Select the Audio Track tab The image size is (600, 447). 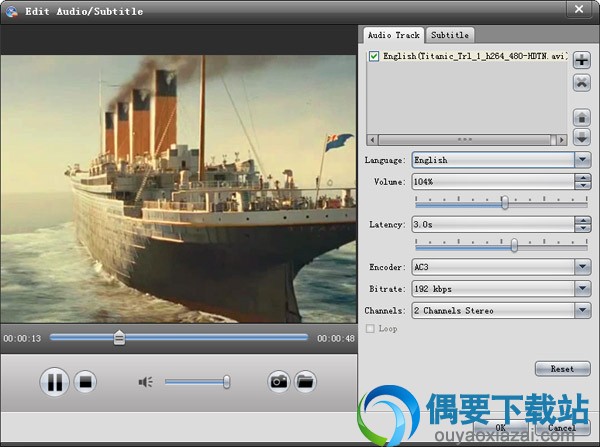pos(393,35)
